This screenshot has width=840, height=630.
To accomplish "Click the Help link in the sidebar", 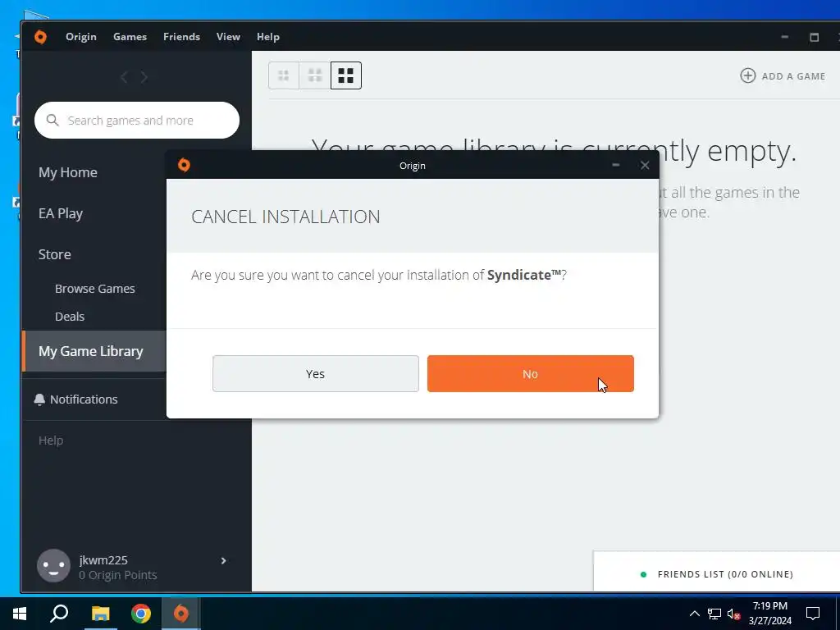I will (x=51, y=441).
